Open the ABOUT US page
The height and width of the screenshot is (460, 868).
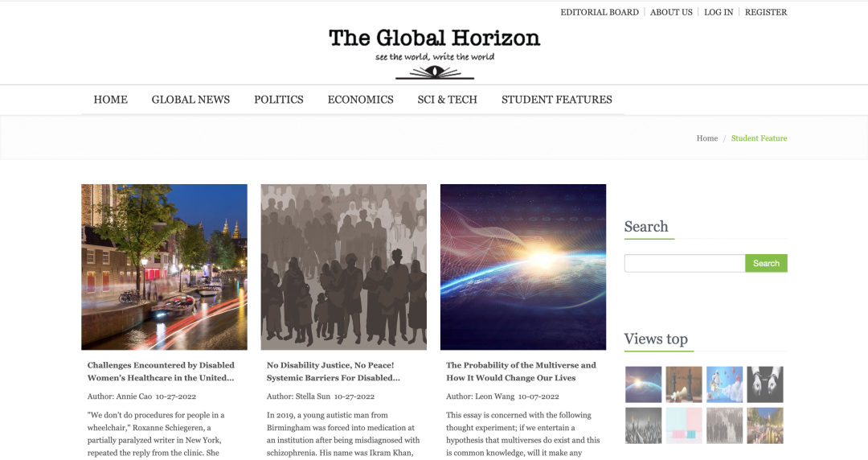[x=671, y=12]
